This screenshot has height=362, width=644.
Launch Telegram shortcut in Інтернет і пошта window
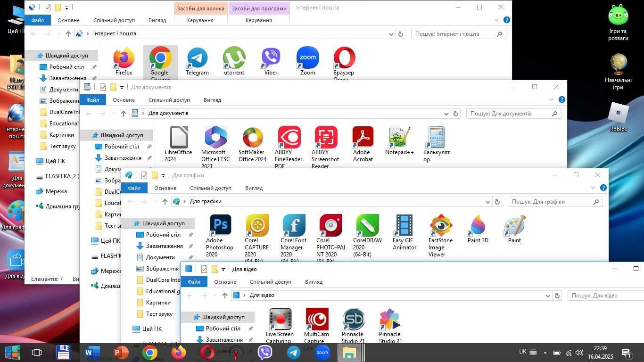[x=197, y=61]
